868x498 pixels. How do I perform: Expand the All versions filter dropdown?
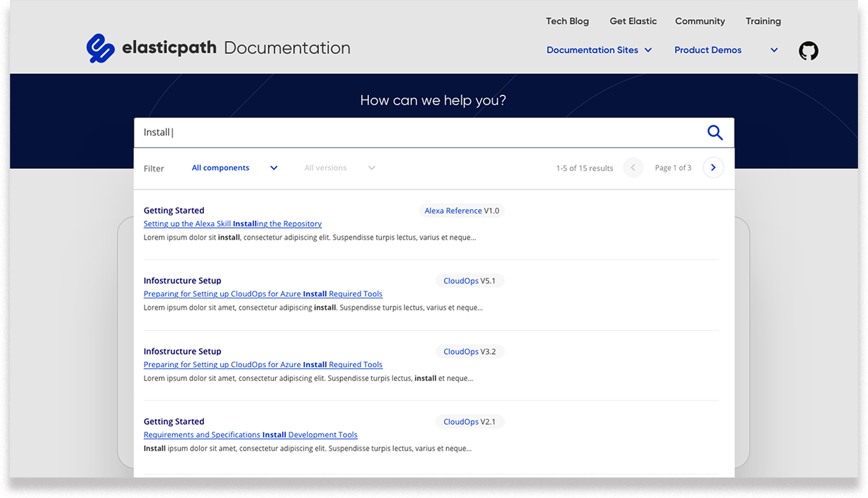pyautogui.click(x=339, y=167)
